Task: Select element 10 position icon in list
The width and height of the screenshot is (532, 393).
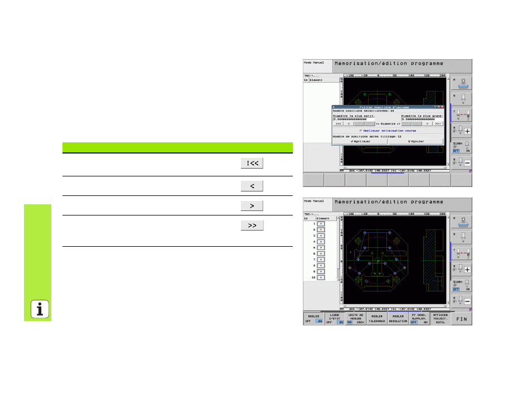Action: point(321,277)
